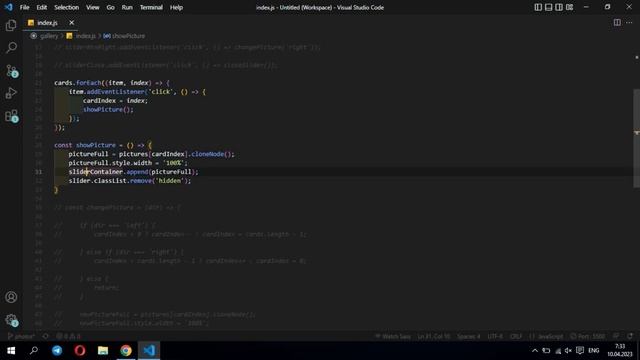Click the 'const showPicture' declaration line
Screen dimensions: 640x360
(103, 145)
